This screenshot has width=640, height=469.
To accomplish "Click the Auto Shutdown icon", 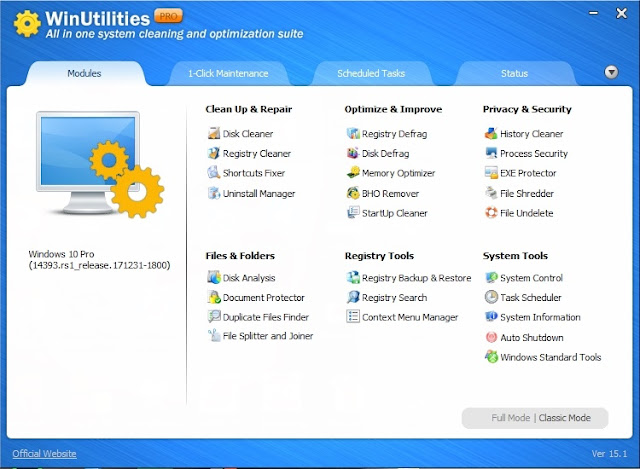I will tap(491, 337).
